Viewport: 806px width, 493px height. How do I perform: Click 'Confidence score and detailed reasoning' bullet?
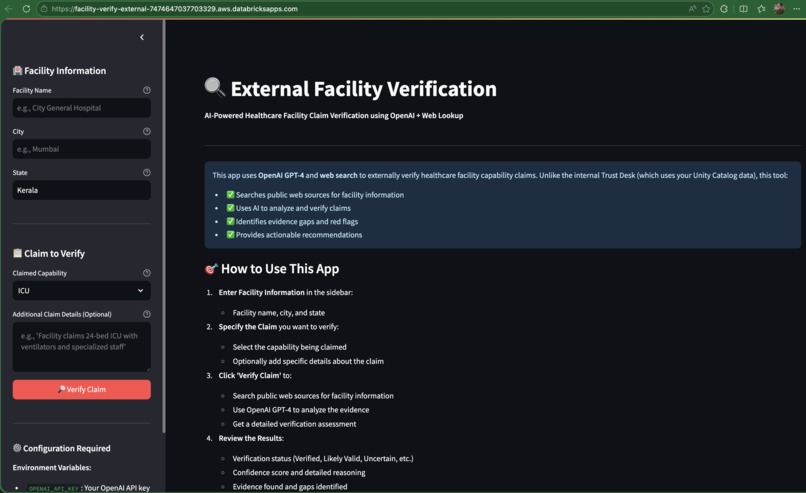coord(299,472)
